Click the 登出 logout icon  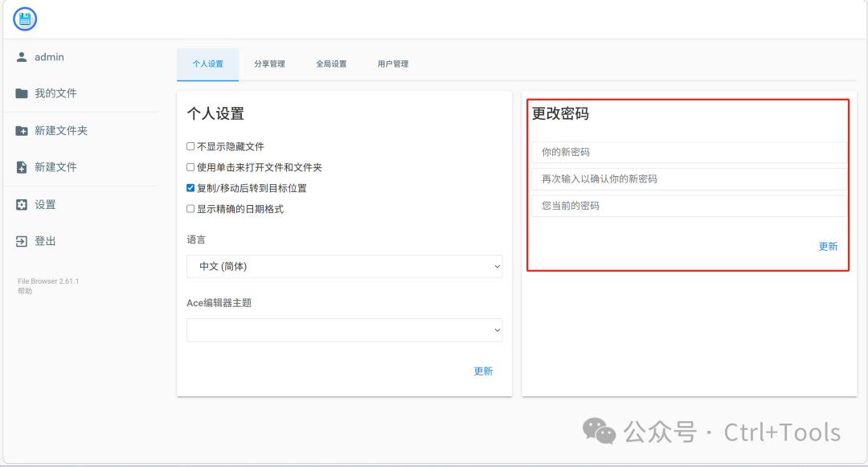(x=22, y=241)
